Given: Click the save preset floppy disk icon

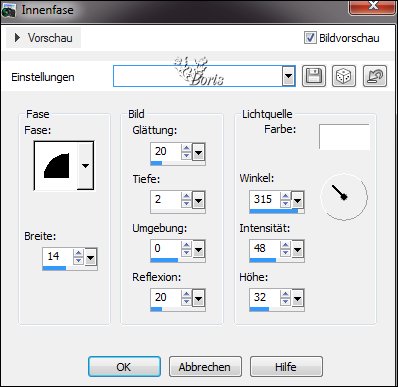Looking at the screenshot, I should pyautogui.click(x=314, y=76).
